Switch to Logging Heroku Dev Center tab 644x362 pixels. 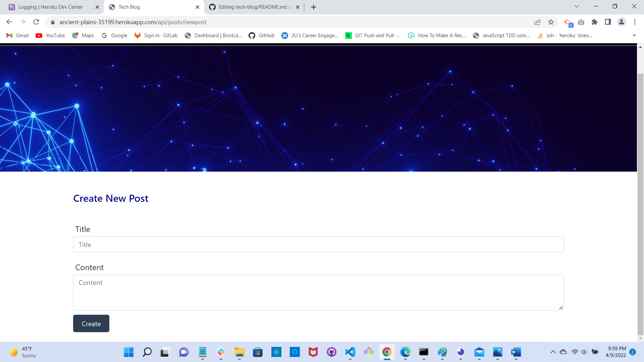tap(50, 7)
